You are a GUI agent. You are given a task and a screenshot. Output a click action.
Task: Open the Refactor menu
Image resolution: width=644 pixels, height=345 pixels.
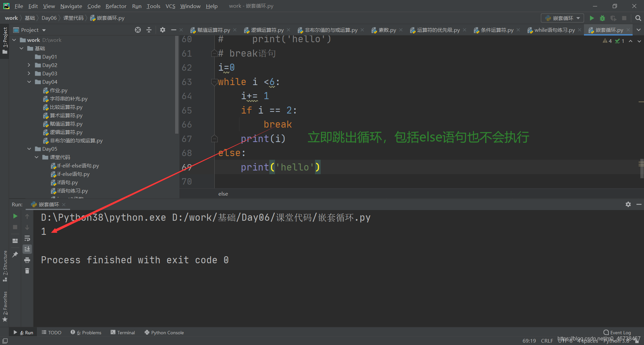click(116, 6)
